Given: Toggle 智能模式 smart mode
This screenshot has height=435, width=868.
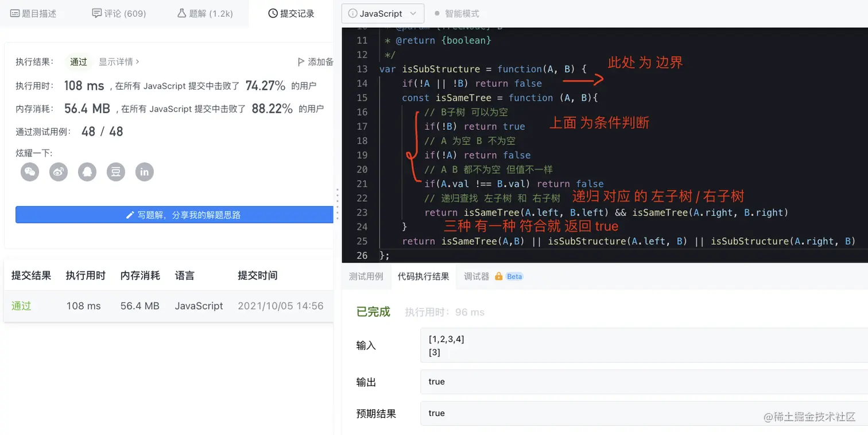Looking at the screenshot, I should tap(457, 13).
